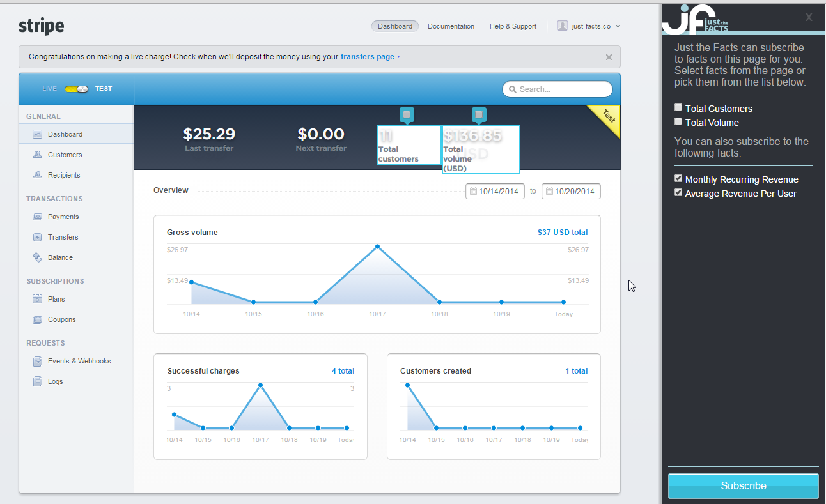The width and height of the screenshot is (826, 504).
Task: Click calendar icon in start date field
Action: click(x=473, y=191)
